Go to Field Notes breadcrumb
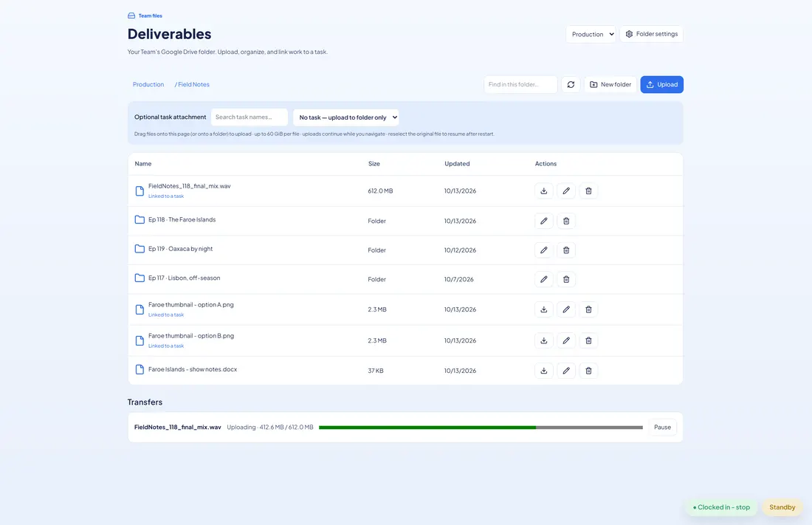This screenshot has height=525, width=812. click(x=192, y=84)
